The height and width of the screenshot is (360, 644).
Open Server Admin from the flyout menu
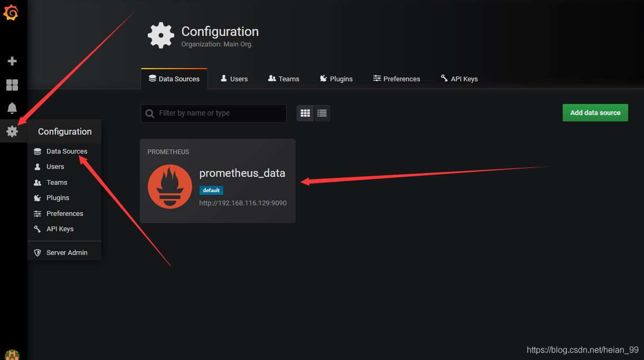[64, 252]
